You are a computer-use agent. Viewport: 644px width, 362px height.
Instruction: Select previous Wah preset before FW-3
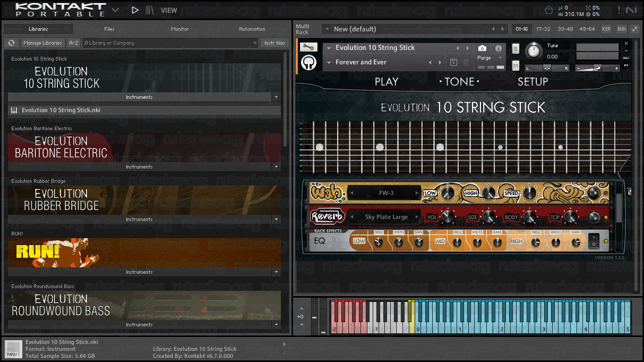click(x=351, y=193)
